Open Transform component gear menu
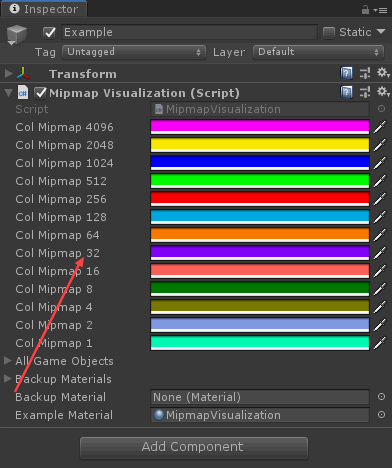Screen dimensions: 392x468 pos(383,73)
